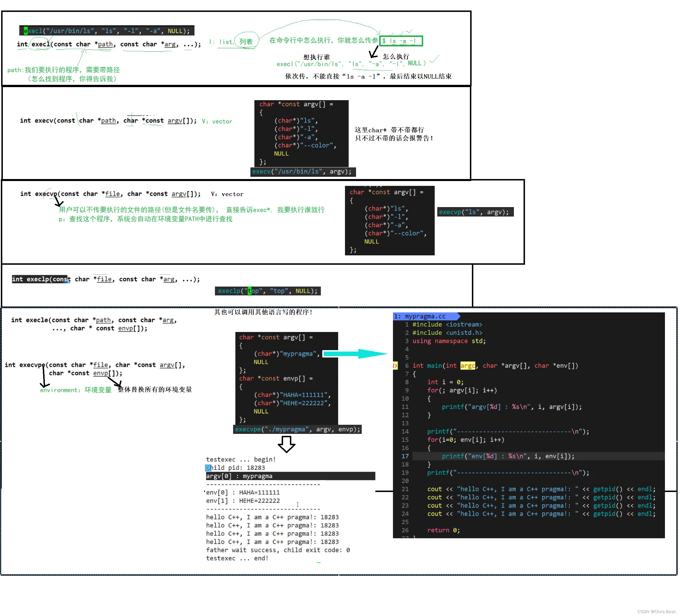Click line number 17 in editor gutter
680x616 pixels.
405,456
